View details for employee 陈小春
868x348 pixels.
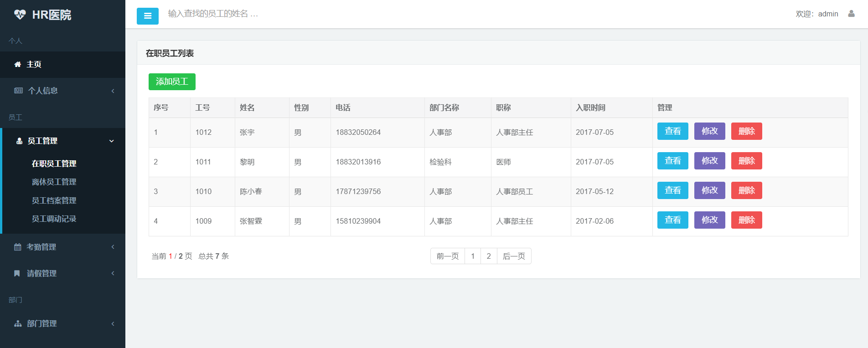673,190
